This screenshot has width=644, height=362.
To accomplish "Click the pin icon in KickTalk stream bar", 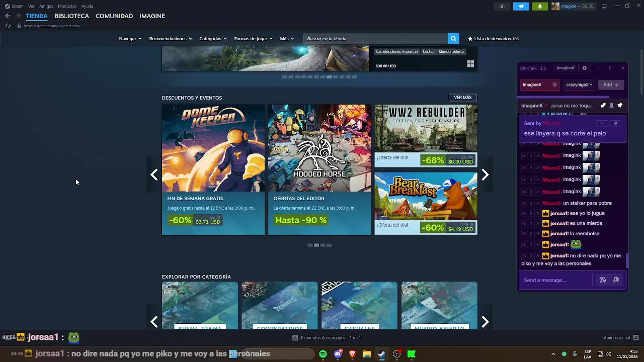I will 620,106.
